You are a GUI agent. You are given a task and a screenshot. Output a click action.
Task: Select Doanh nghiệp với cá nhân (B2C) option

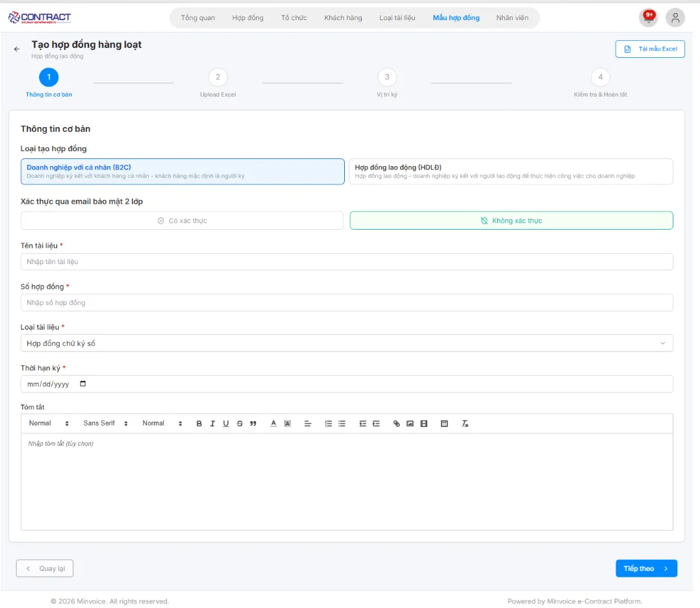[x=182, y=171]
